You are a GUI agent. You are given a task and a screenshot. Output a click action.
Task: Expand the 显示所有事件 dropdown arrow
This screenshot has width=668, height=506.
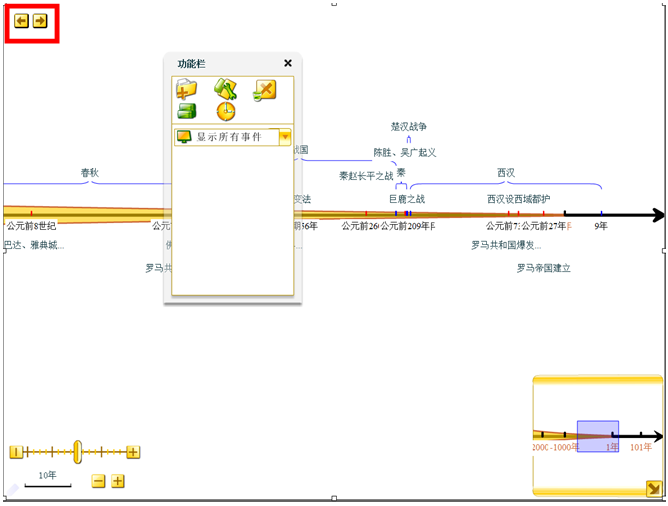[x=285, y=137]
